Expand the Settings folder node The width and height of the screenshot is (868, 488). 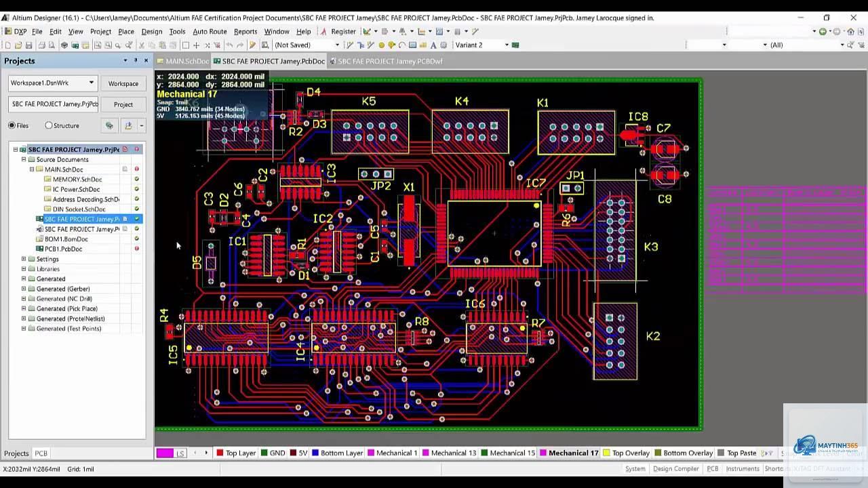24,259
